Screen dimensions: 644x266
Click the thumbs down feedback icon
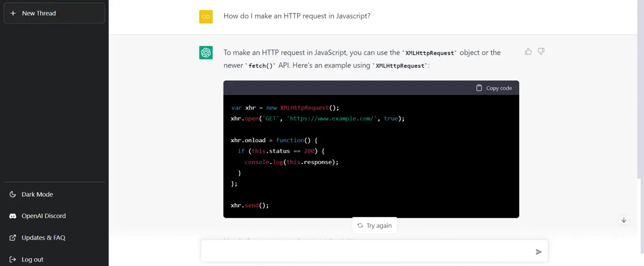[x=540, y=51]
